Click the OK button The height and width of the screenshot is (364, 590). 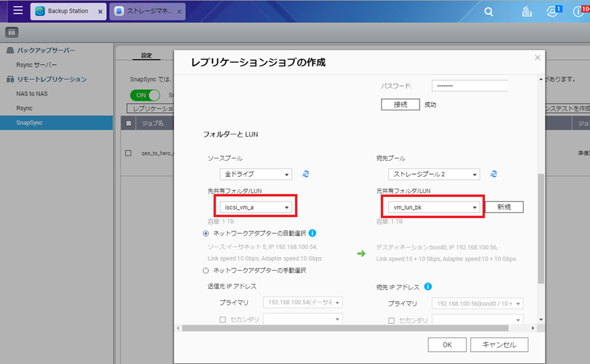pos(447,344)
